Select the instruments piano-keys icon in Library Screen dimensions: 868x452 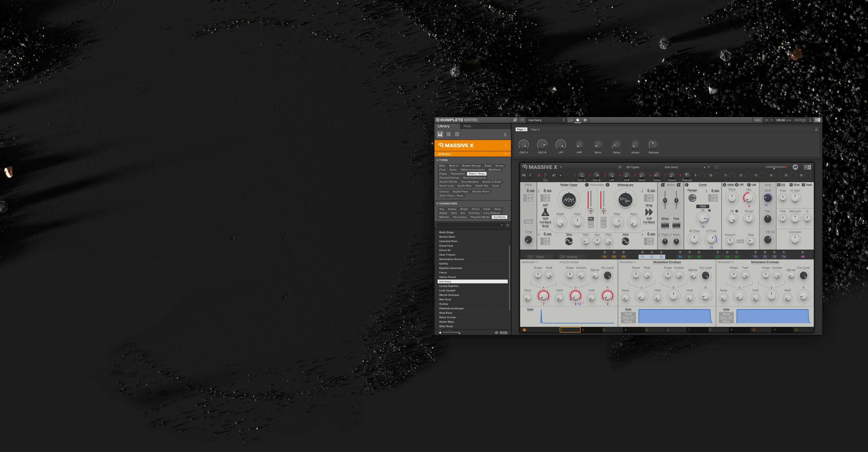pyautogui.click(x=440, y=134)
